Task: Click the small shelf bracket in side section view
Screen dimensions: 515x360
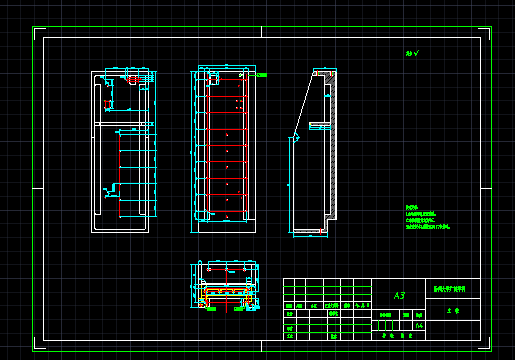Action: coord(320,126)
